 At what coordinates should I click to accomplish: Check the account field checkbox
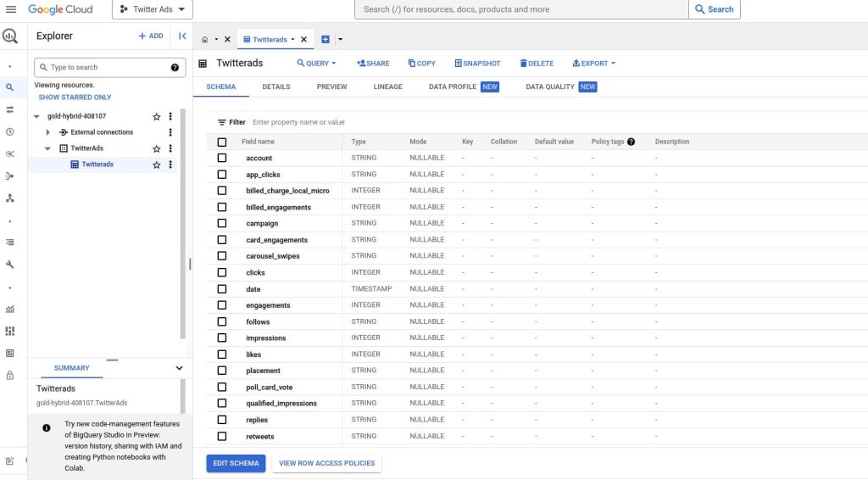pyautogui.click(x=222, y=158)
